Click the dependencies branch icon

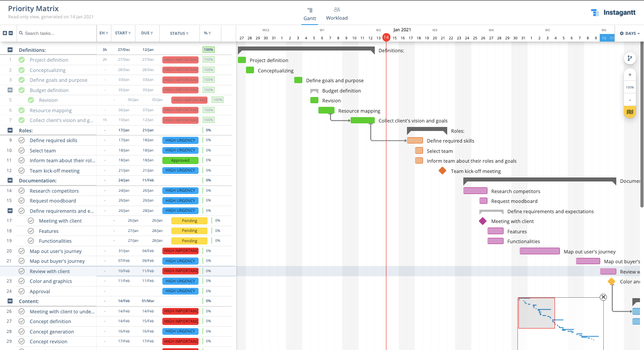tap(630, 58)
